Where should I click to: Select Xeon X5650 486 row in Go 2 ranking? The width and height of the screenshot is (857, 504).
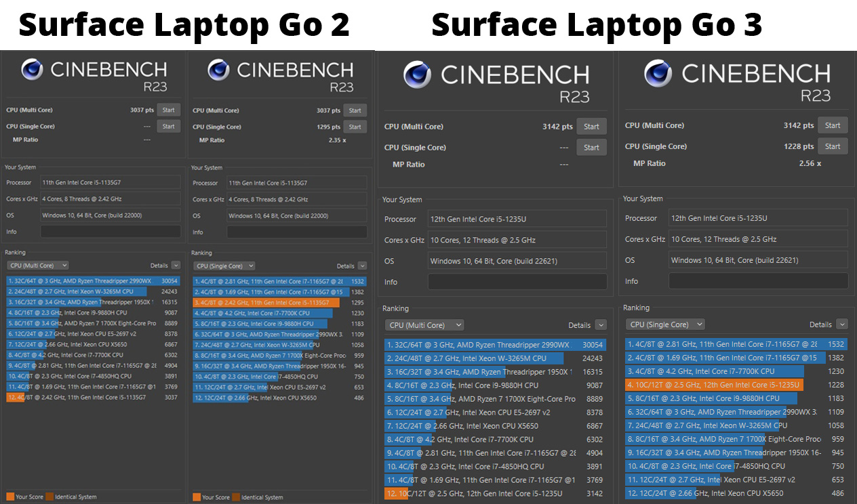pos(280,398)
